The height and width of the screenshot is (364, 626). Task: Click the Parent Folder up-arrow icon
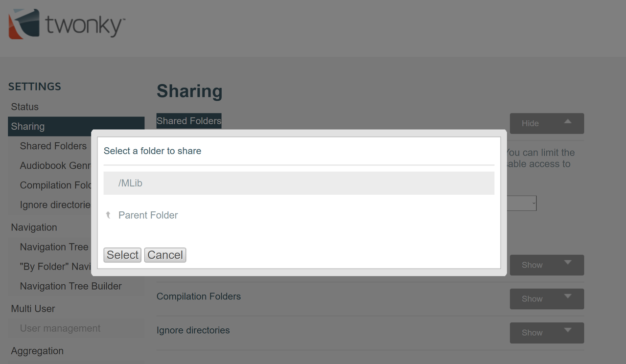click(108, 215)
